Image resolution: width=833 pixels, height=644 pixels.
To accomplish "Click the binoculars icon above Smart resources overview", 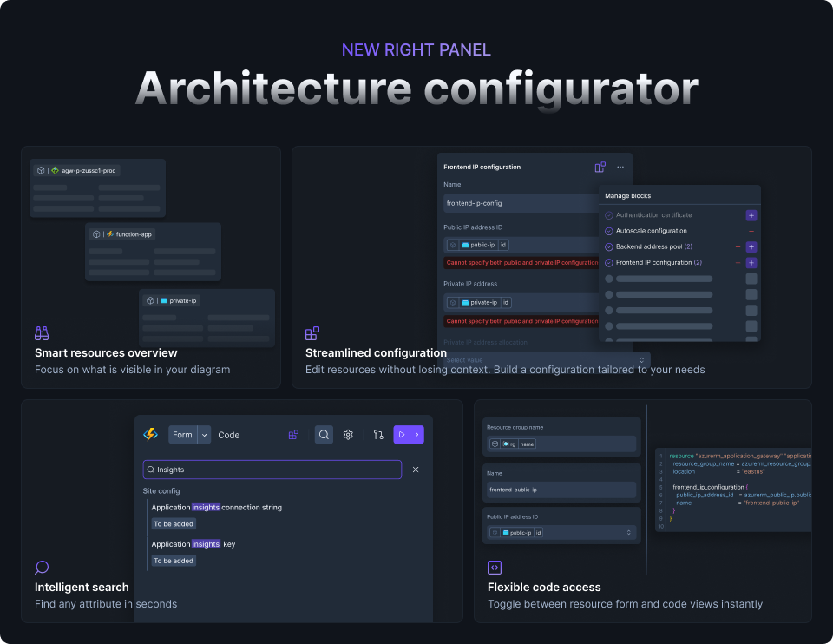I will [x=42, y=333].
